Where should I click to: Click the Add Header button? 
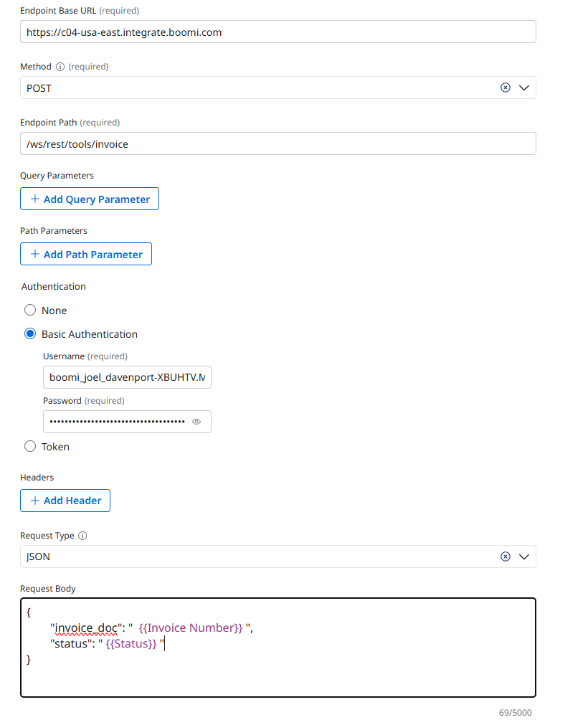65,500
